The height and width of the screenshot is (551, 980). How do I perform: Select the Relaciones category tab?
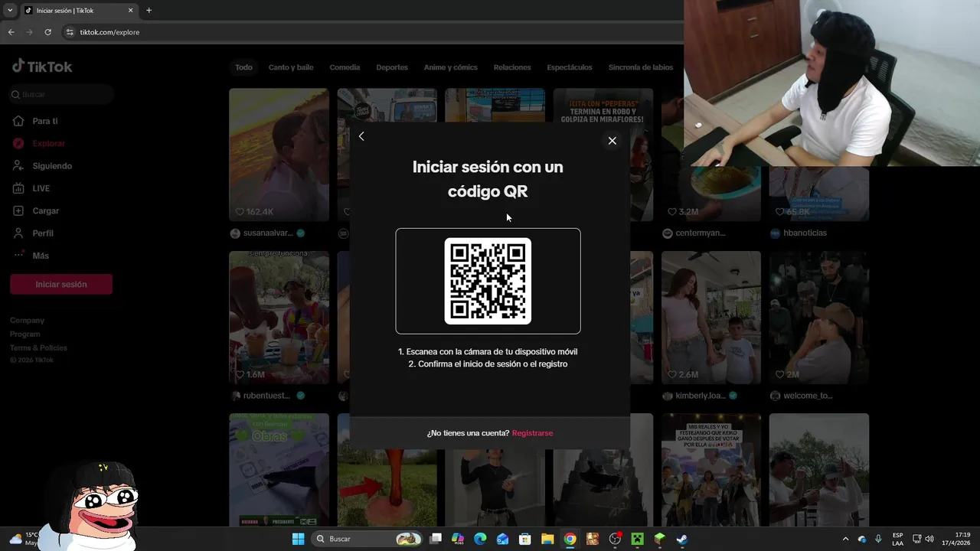pos(512,67)
